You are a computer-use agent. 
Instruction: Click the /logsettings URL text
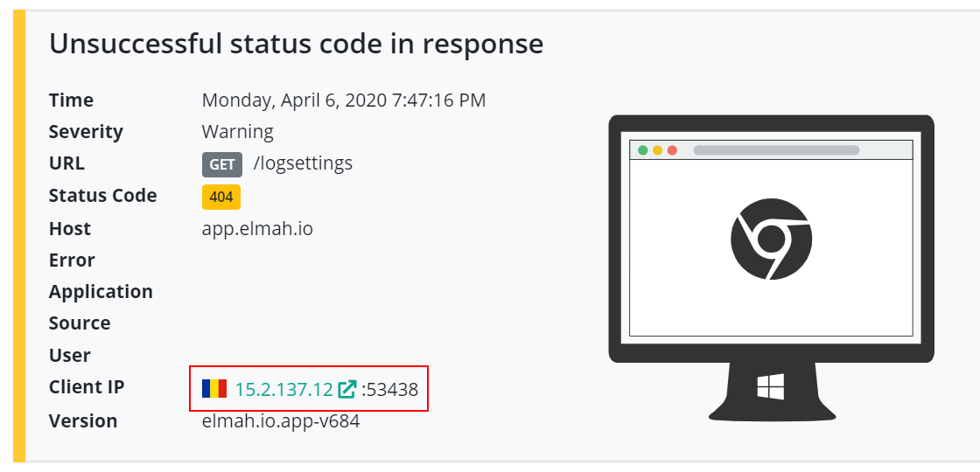tap(303, 163)
